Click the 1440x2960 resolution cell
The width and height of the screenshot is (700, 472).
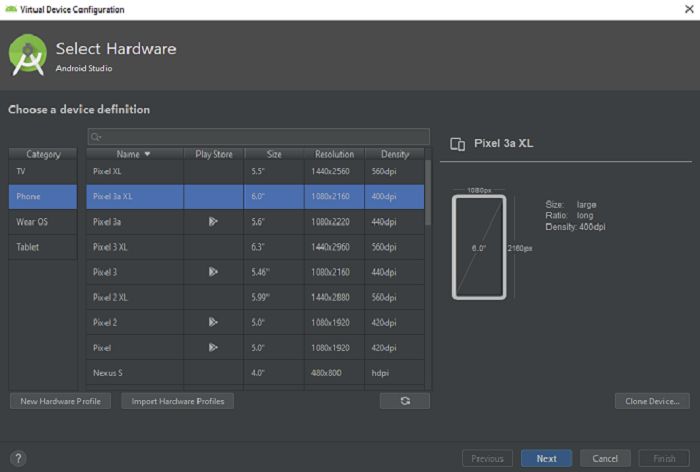(x=334, y=247)
